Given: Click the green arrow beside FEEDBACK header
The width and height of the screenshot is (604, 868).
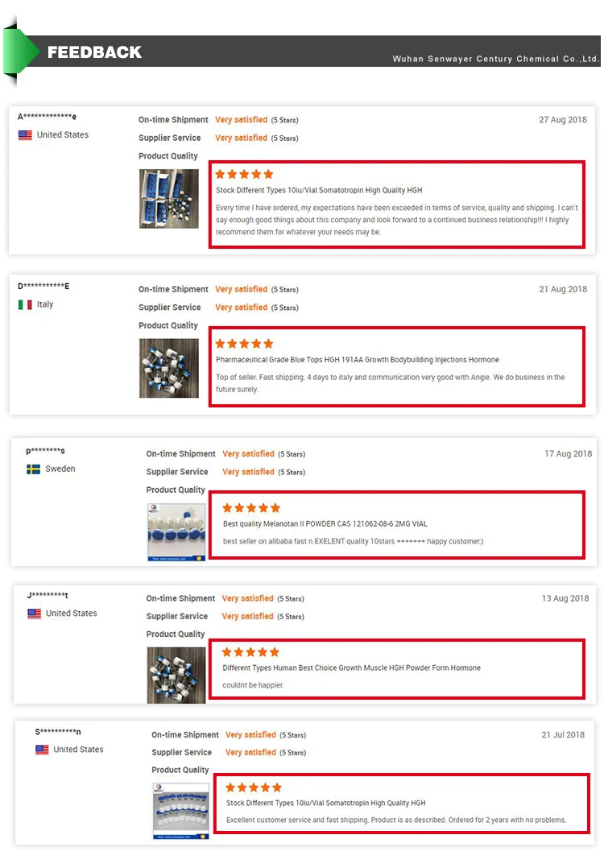Looking at the screenshot, I should (x=21, y=52).
